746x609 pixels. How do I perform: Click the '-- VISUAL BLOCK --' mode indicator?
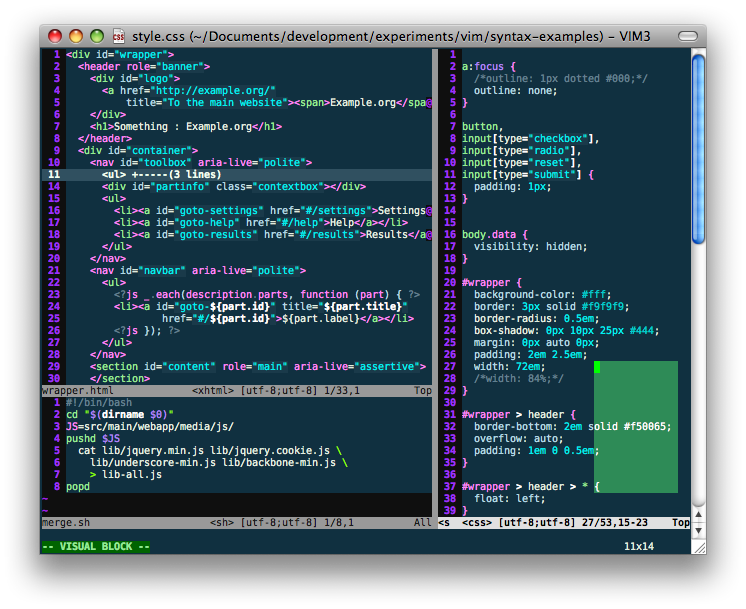96,547
